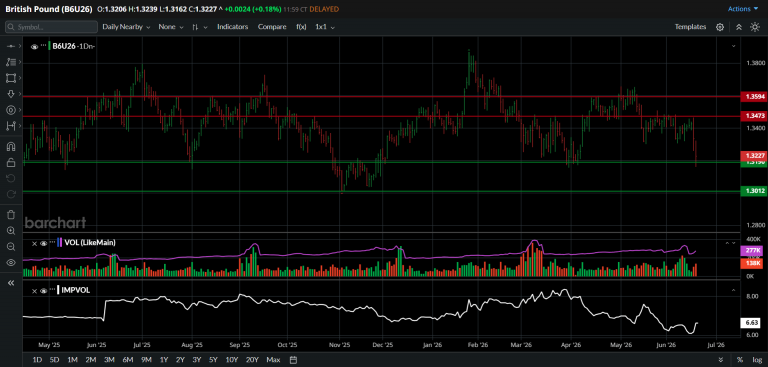Open the Indicators menu
The image size is (768, 367).
[233, 27]
